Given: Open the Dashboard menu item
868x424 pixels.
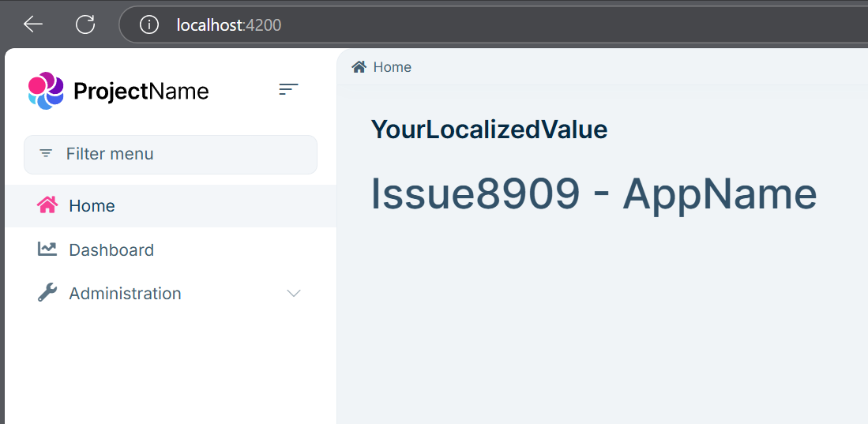Looking at the screenshot, I should 111,250.
